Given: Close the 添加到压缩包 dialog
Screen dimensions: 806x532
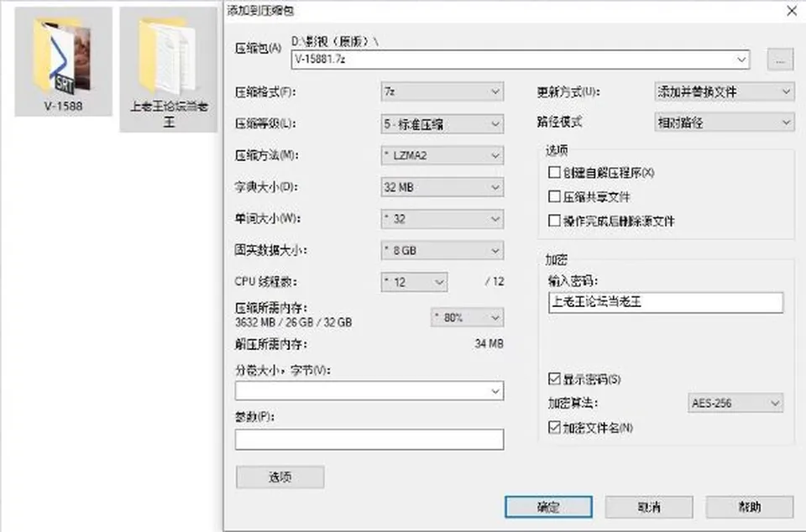Looking at the screenshot, I should point(792,11).
